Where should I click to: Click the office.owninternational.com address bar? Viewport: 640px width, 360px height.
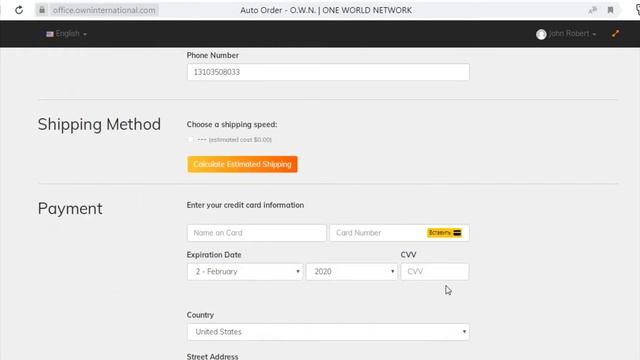click(x=104, y=10)
